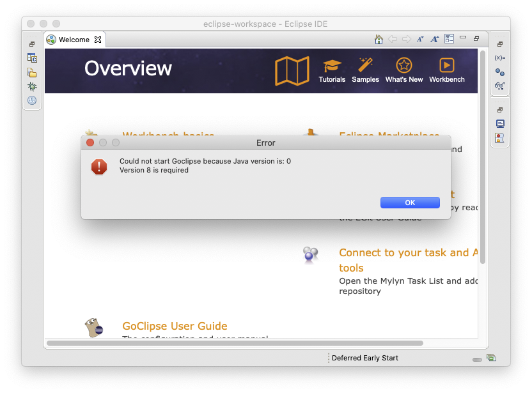
Task: Select the Welcome tab
Action: click(x=74, y=40)
